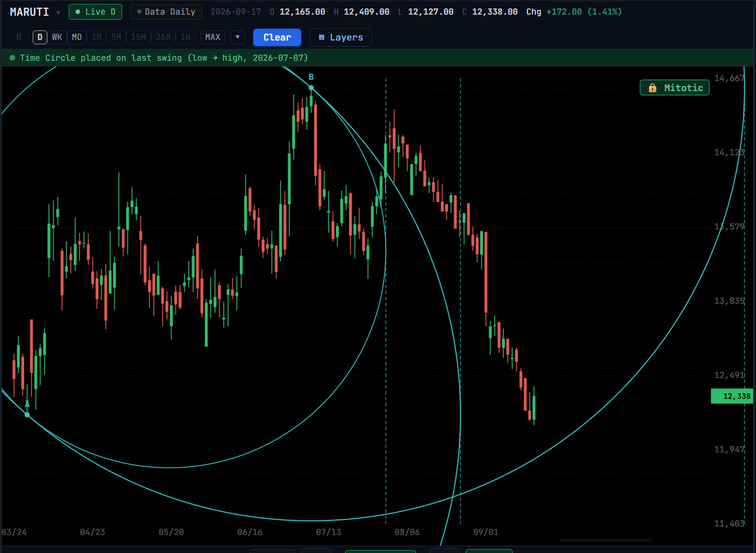Select anchor point B on the chart
Screen dimensions: 756x553
pos(311,88)
